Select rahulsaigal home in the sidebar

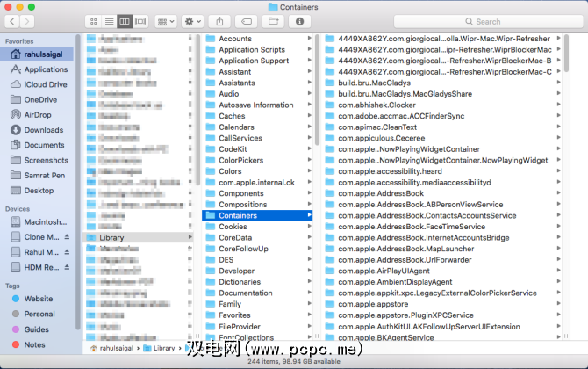[x=37, y=54]
